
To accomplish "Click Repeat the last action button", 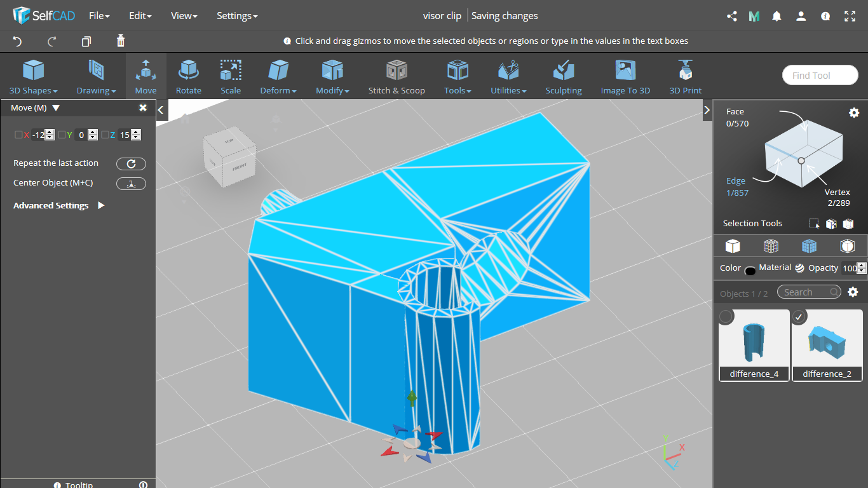I will [131, 164].
